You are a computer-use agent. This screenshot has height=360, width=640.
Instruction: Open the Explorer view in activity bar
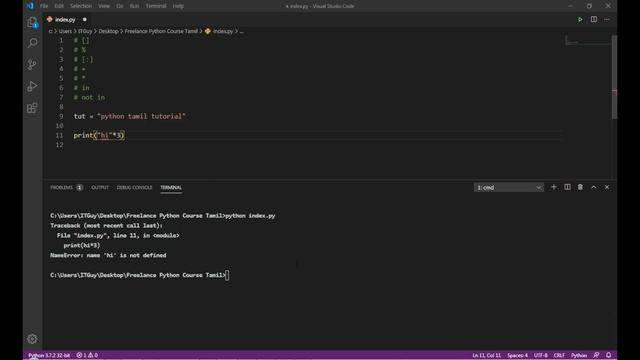click(32, 22)
